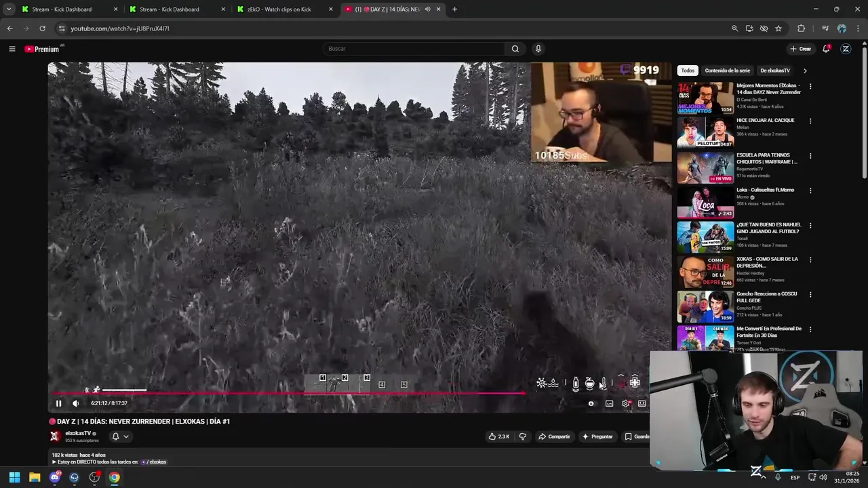The image size is (868, 488).
Task: Open the YouTube hamburger guide menu
Action: click(x=12, y=49)
